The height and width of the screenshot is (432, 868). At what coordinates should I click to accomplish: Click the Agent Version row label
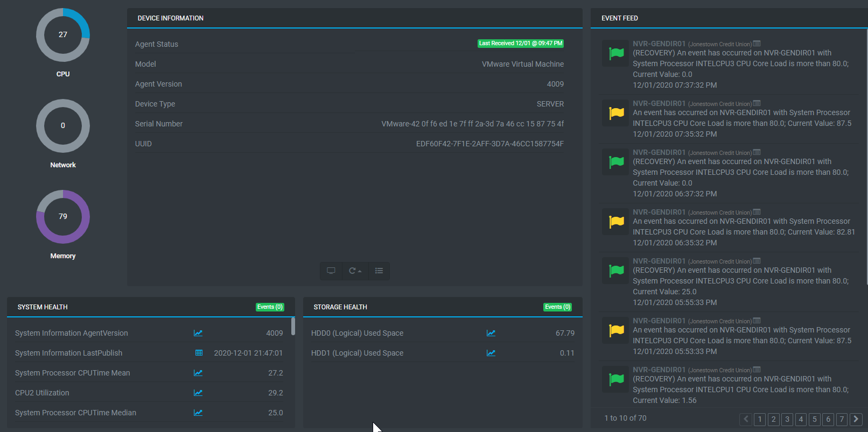158,84
